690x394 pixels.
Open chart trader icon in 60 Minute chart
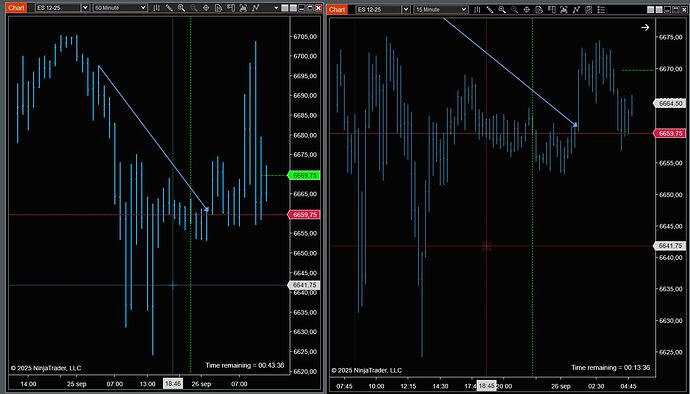click(231, 8)
